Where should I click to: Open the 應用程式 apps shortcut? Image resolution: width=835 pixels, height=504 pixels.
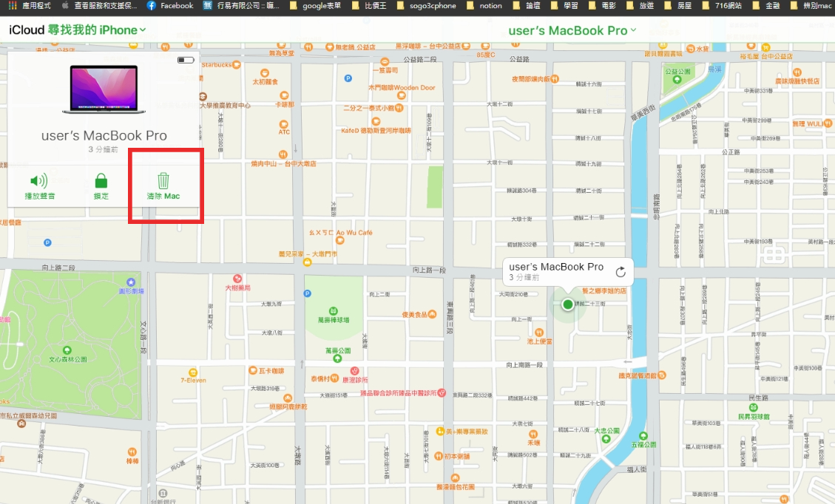(x=30, y=6)
